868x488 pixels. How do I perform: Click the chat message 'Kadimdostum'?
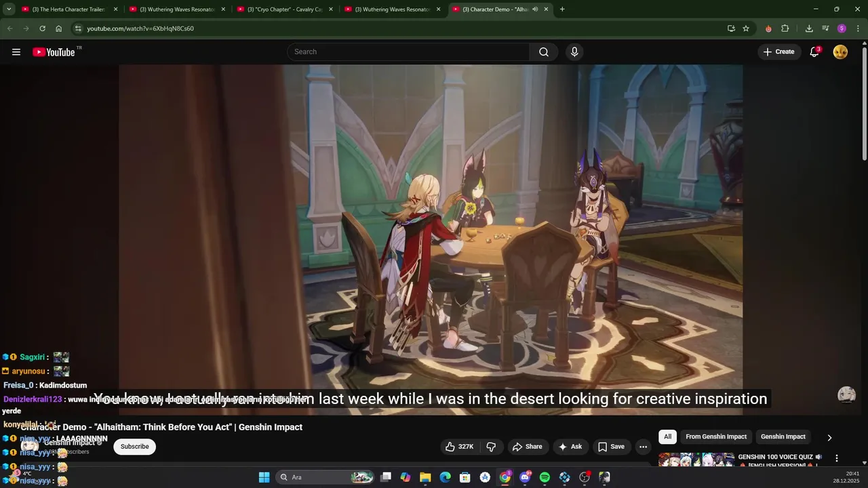click(x=63, y=385)
